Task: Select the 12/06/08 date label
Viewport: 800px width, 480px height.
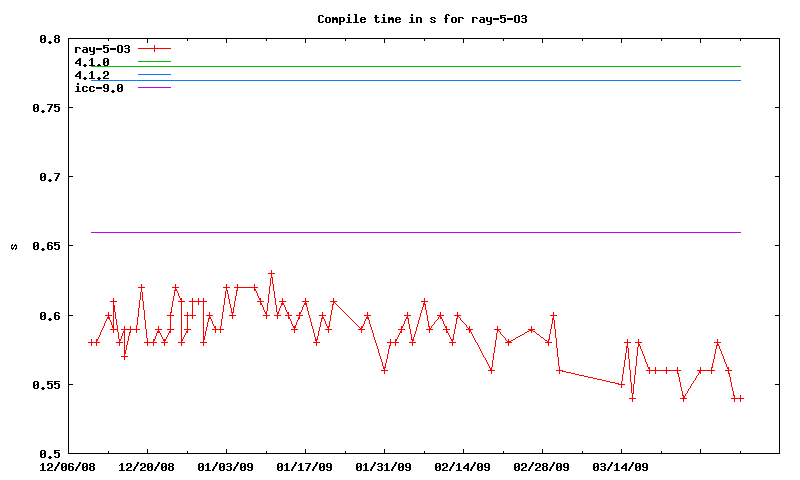Action: pos(68,467)
